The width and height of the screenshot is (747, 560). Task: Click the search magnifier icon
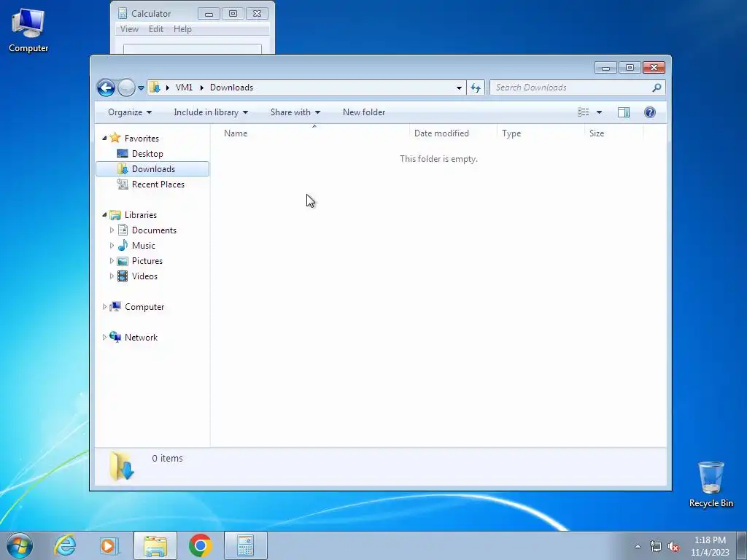[x=657, y=87]
